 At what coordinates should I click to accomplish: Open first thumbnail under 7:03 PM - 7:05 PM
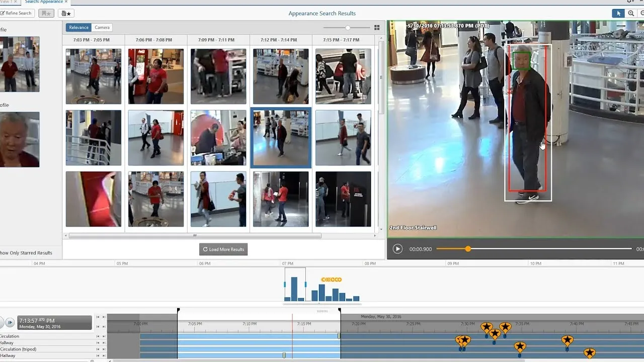pyautogui.click(x=94, y=76)
